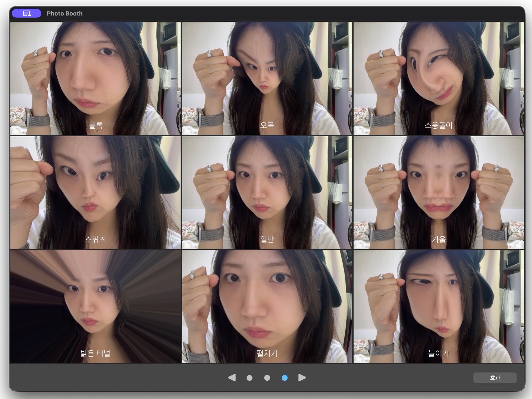Choose the 펼치기 fish eye effect

point(267,307)
